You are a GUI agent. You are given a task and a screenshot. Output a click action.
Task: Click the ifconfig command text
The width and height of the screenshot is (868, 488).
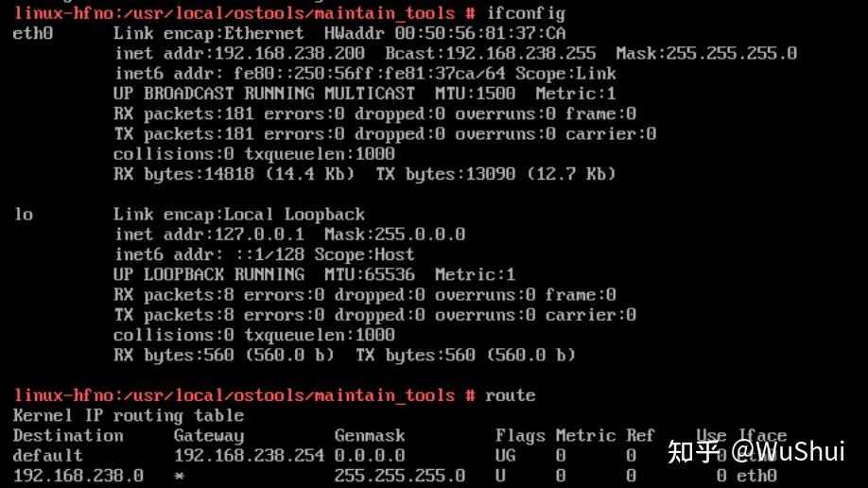click(x=526, y=13)
